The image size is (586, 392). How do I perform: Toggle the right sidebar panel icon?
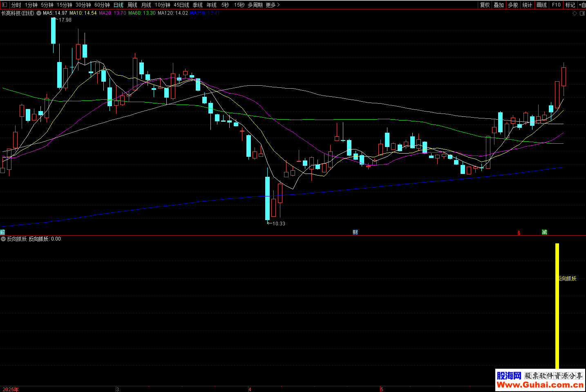pyautogui.click(x=582, y=13)
